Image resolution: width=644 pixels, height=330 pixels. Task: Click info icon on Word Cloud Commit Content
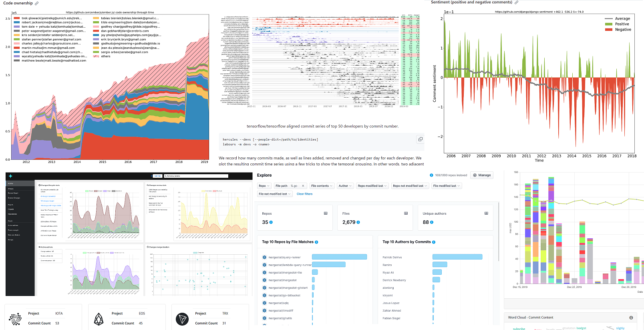631,318
